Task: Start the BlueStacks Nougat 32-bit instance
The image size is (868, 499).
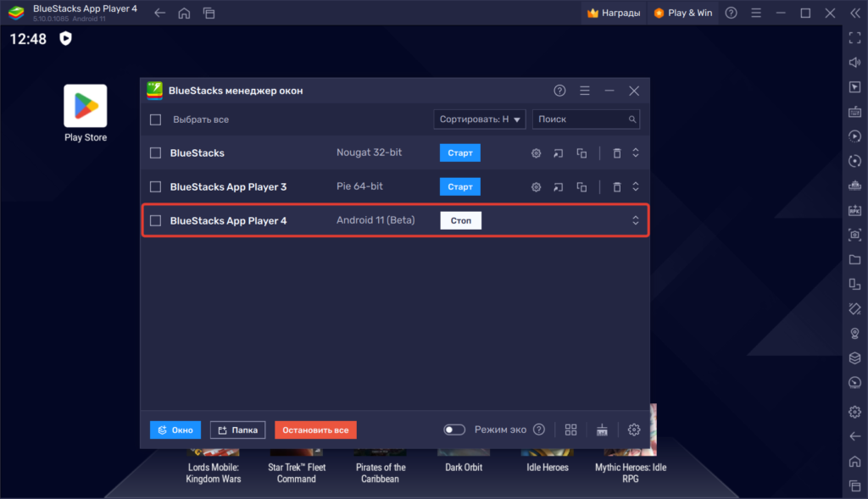Action: pos(459,152)
